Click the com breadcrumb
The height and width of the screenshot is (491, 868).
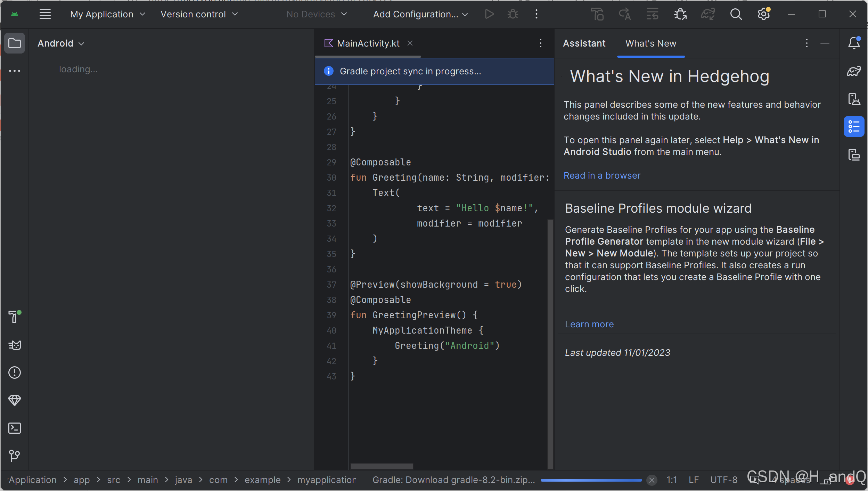tap(218, 480)
